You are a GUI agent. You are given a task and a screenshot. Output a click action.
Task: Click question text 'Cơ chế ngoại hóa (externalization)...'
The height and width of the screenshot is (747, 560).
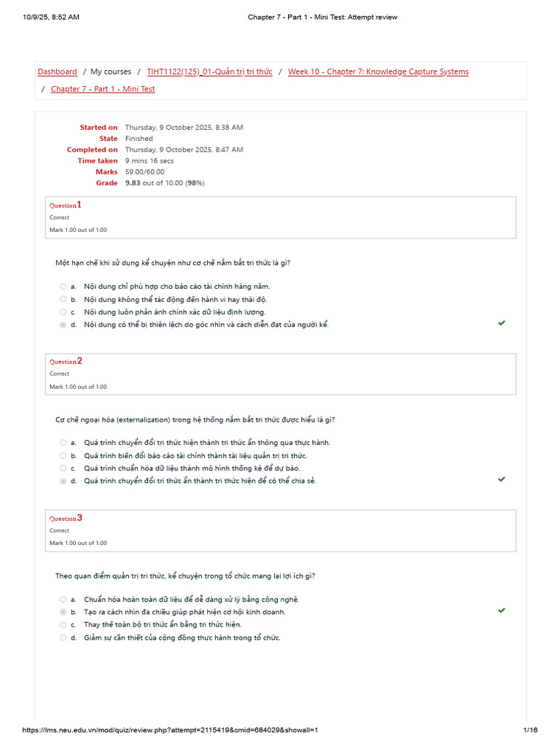coord(195,419)
